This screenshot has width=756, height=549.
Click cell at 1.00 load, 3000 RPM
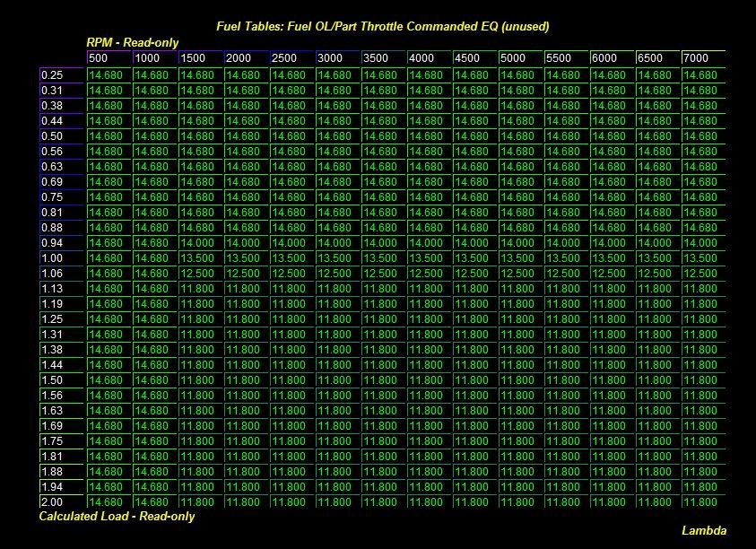(x=337, y=258)
